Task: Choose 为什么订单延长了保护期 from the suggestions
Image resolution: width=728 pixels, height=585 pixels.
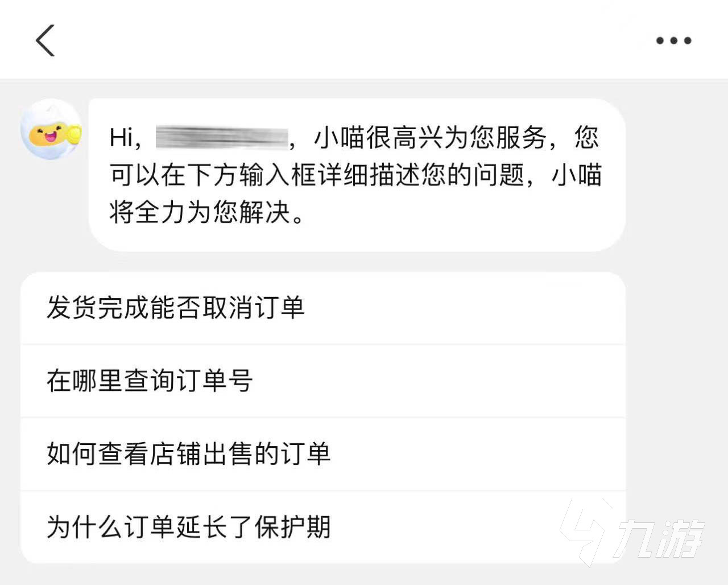Action: [189, 526]
